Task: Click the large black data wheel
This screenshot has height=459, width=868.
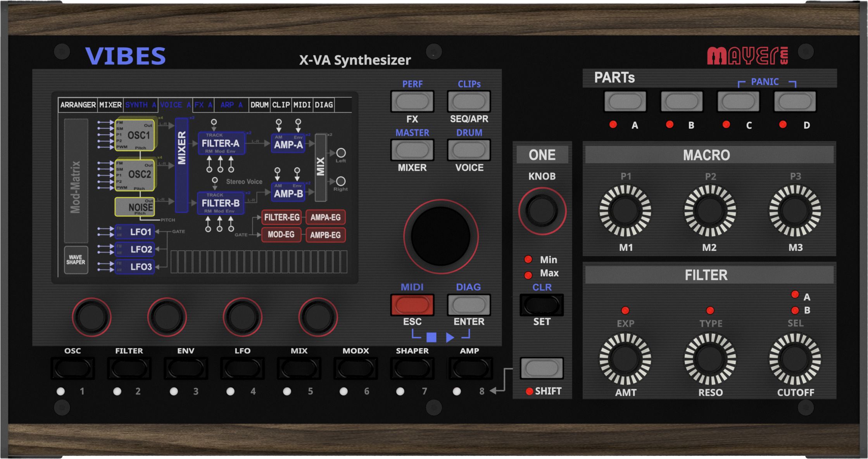Action: point(441,236)
